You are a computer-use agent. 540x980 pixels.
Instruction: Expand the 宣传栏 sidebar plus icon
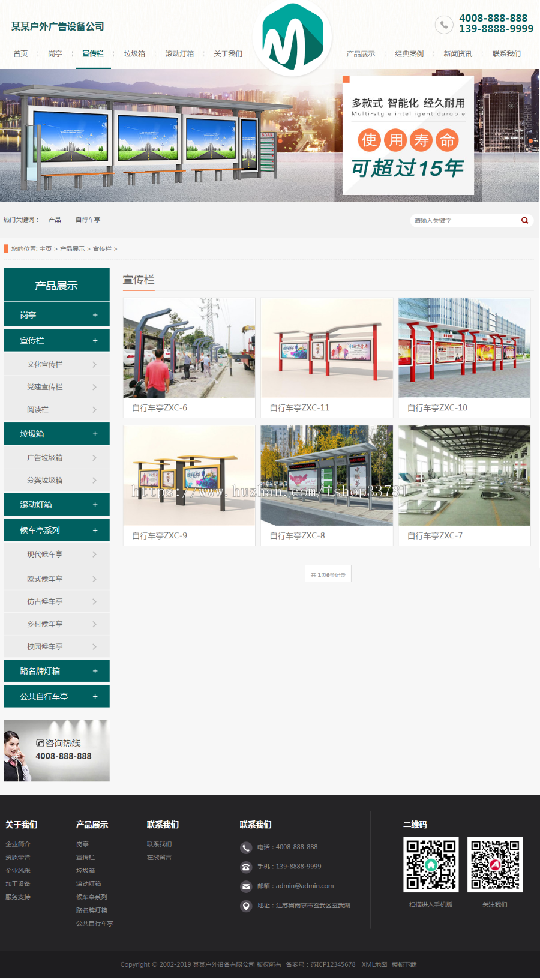coord(95,340)
